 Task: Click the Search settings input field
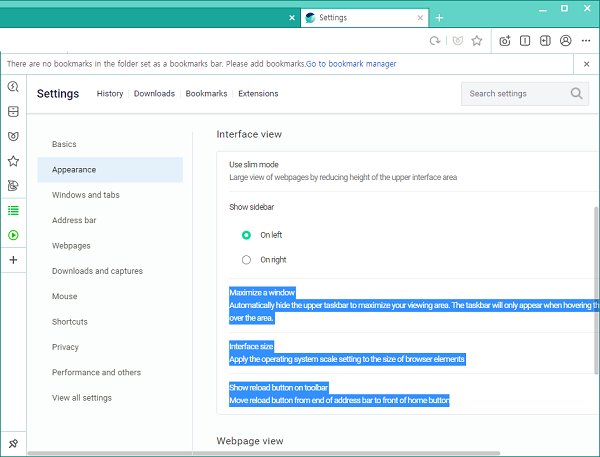515,94
